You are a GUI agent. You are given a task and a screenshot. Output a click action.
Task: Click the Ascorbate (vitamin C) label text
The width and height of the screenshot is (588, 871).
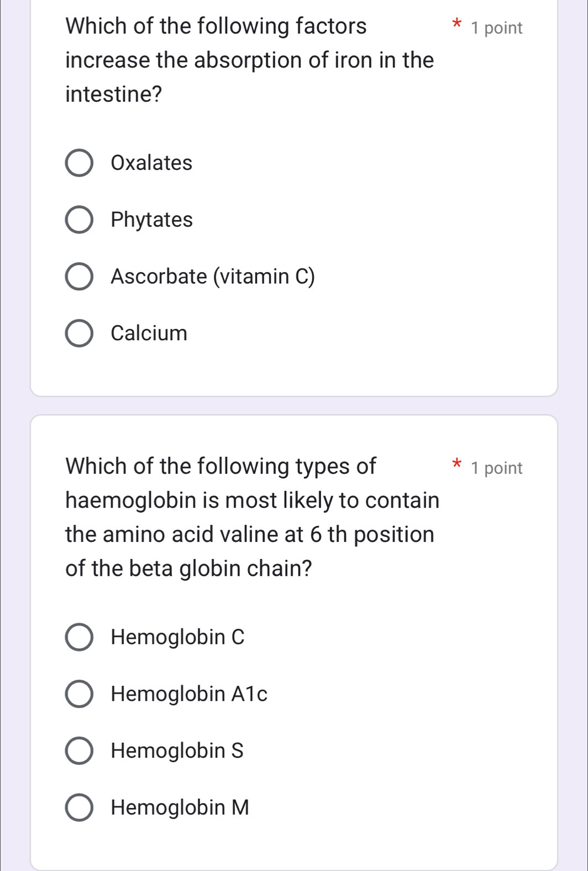213,277
